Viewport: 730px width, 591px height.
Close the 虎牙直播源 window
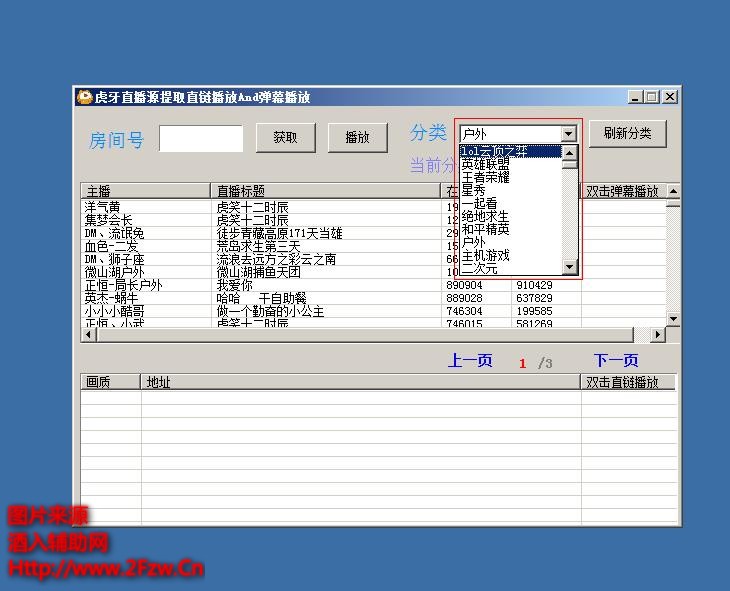pos(670,97)
